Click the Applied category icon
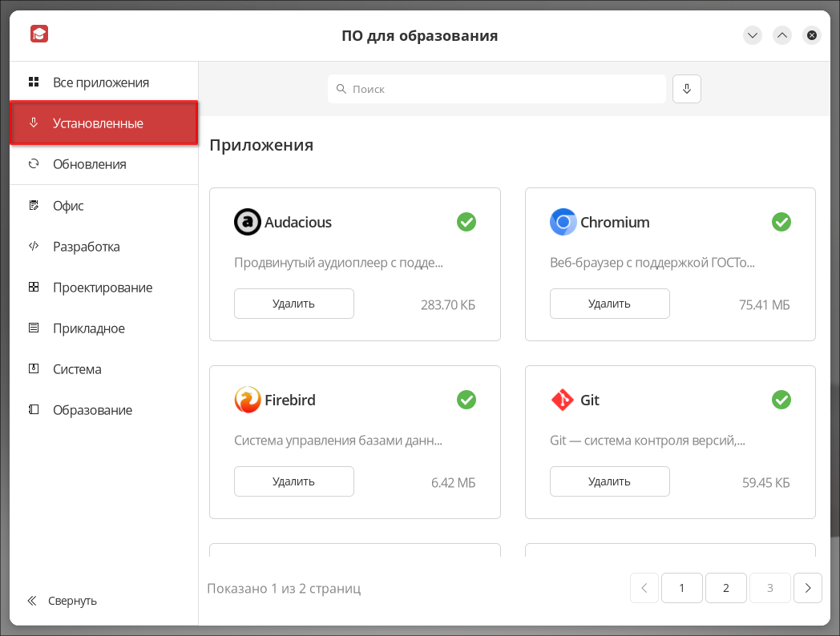 click(x=34, y=328)
